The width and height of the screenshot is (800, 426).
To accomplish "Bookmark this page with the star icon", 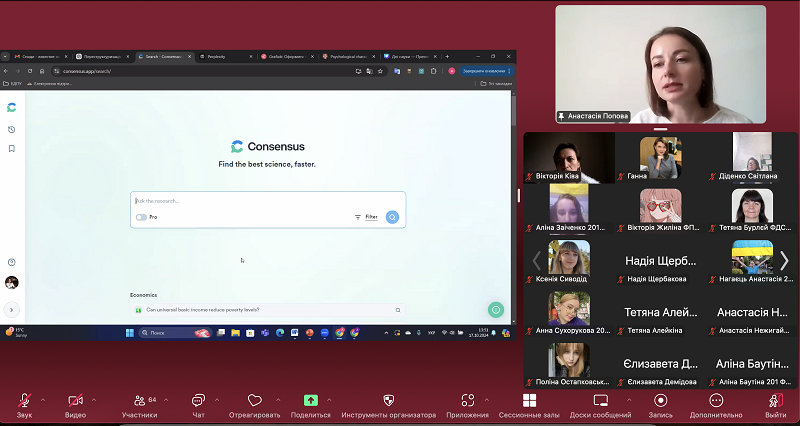I will point(380,71).
